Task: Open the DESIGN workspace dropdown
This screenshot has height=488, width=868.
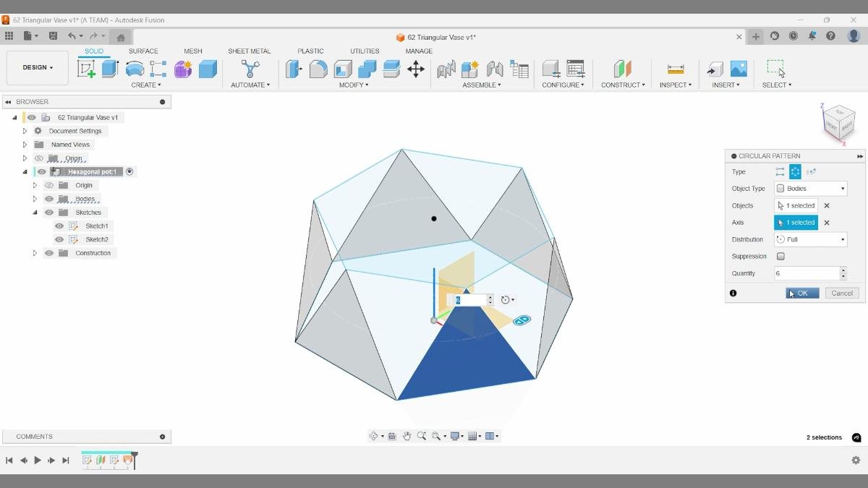Action: [38, 68]
